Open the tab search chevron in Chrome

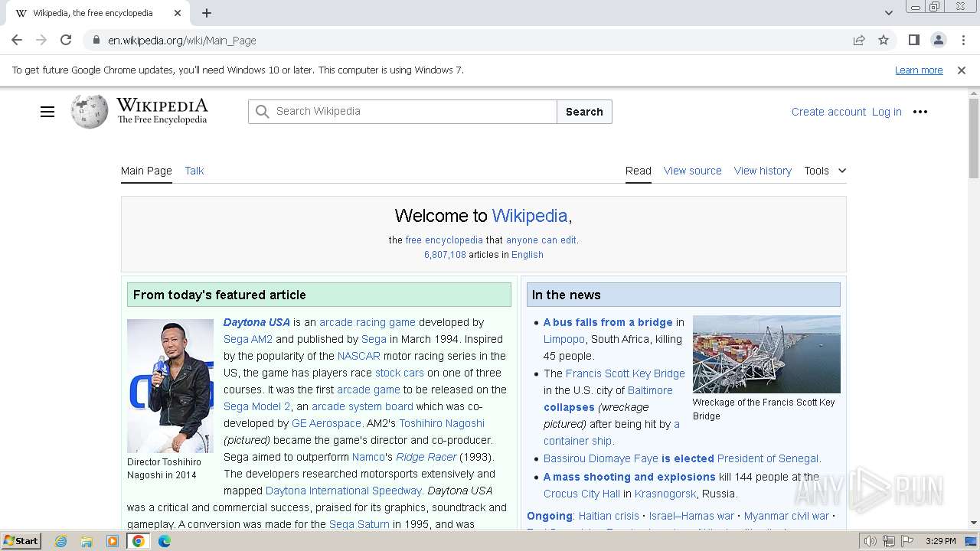pos(888,13)
